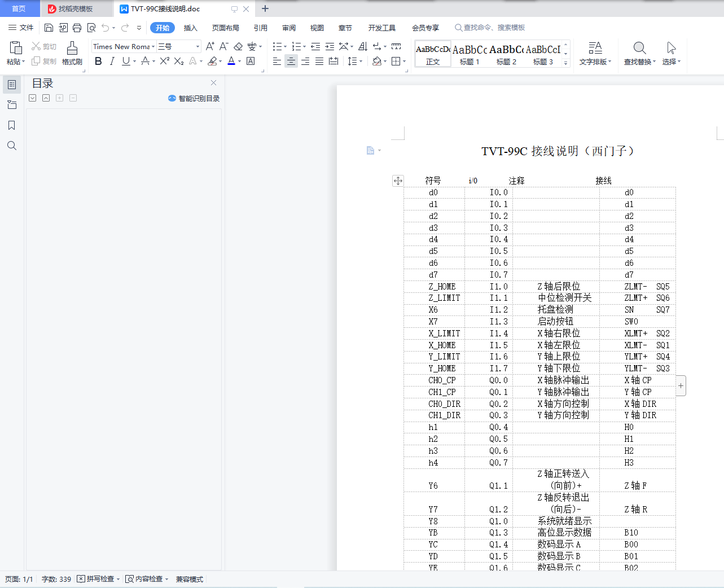Close the 目录 outline panel

click(213, 83)
